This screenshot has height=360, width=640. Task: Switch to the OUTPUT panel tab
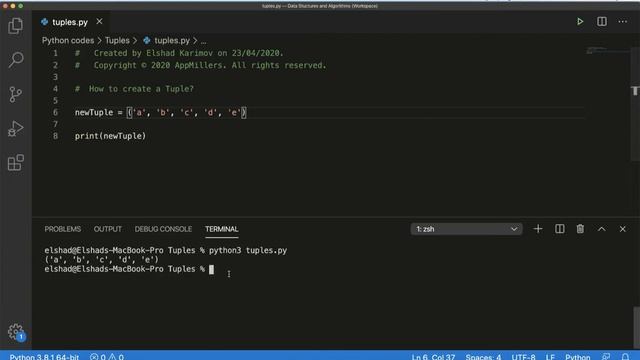click(x=108, y=229)
